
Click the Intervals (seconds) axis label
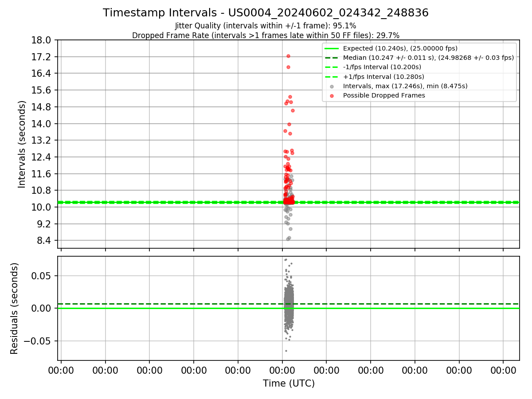(22, 144)
